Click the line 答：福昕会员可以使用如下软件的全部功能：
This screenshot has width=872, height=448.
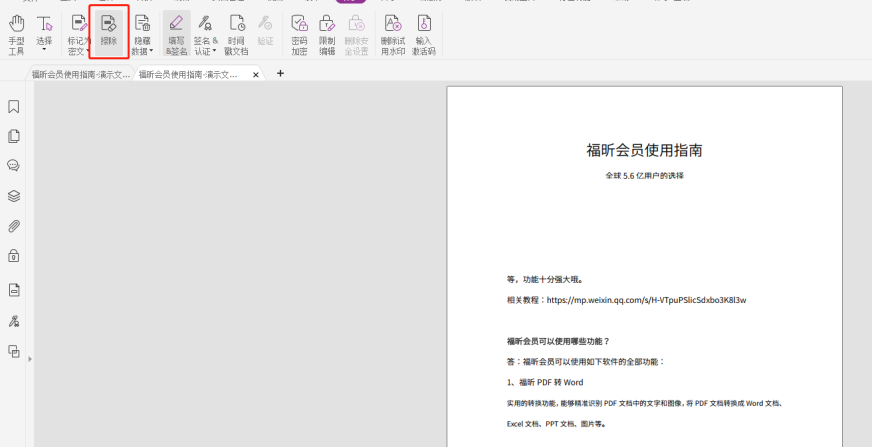pos(586,362)
